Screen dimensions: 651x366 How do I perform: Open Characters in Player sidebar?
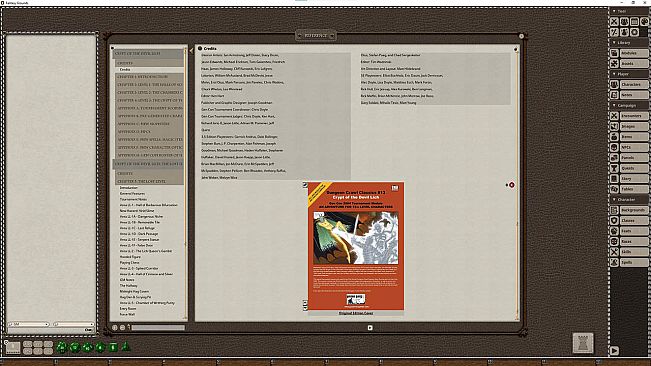coord(629,84)
